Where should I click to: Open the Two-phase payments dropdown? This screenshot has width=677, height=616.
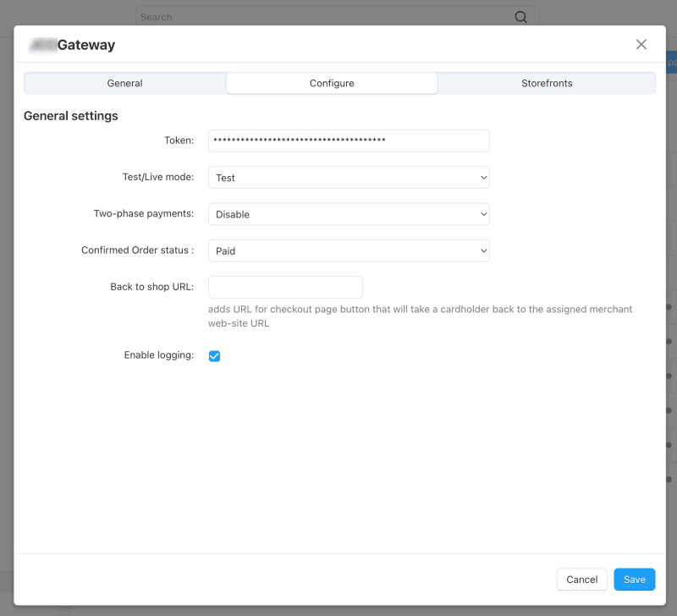coord(349,214)
